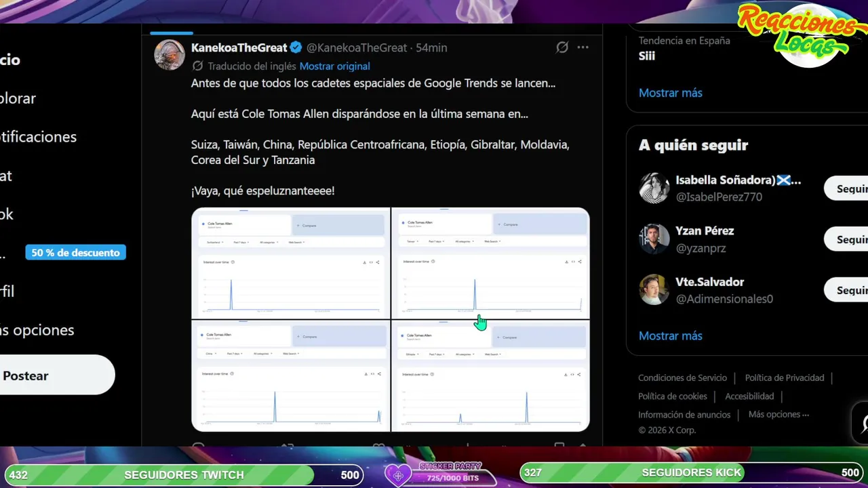Viewport: 868px width, 488px height.
Task: Open the 54min tweet timestamp
Action: [x=431, y=47]
